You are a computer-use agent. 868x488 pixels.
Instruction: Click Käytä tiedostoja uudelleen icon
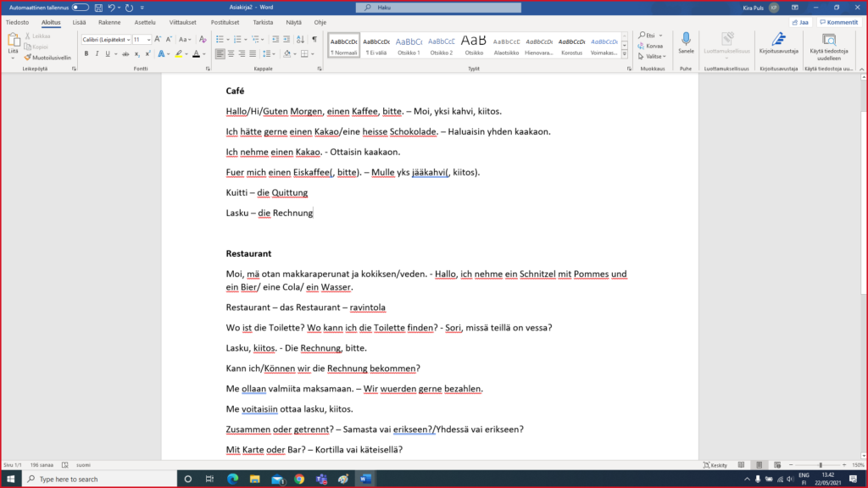(x=829, y=39)
